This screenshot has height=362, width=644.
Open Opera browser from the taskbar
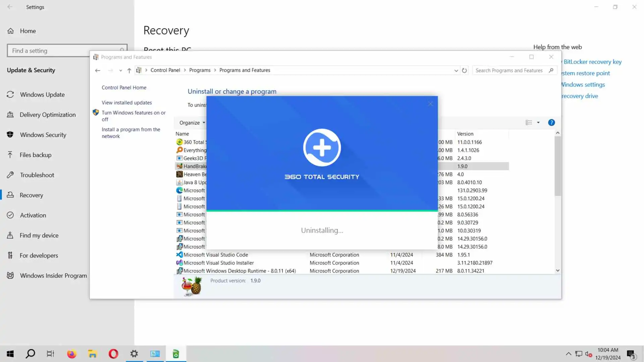tap(113, 354)
